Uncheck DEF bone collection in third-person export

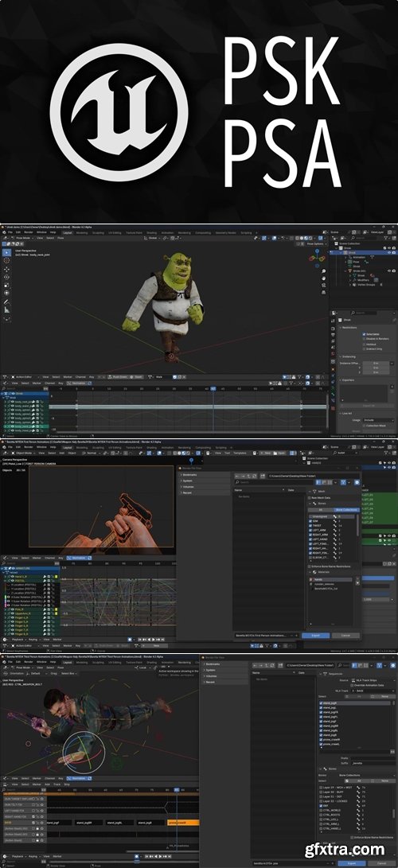pos(322,805)
